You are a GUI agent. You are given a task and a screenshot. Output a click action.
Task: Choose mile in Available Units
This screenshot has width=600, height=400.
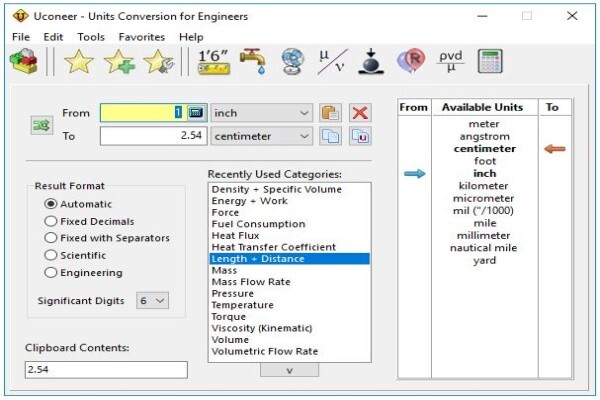pyautogui.click(x=485, y=223)
